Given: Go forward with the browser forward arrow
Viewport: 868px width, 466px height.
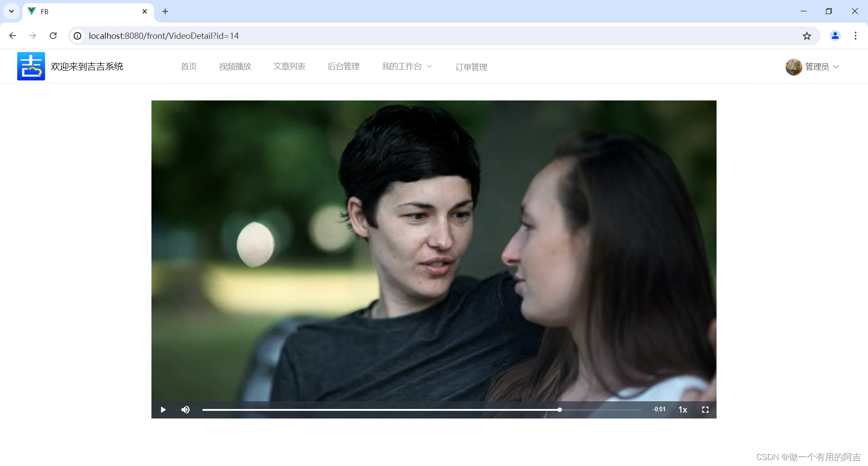Looking at the screenshot, I should click(33, 36).
